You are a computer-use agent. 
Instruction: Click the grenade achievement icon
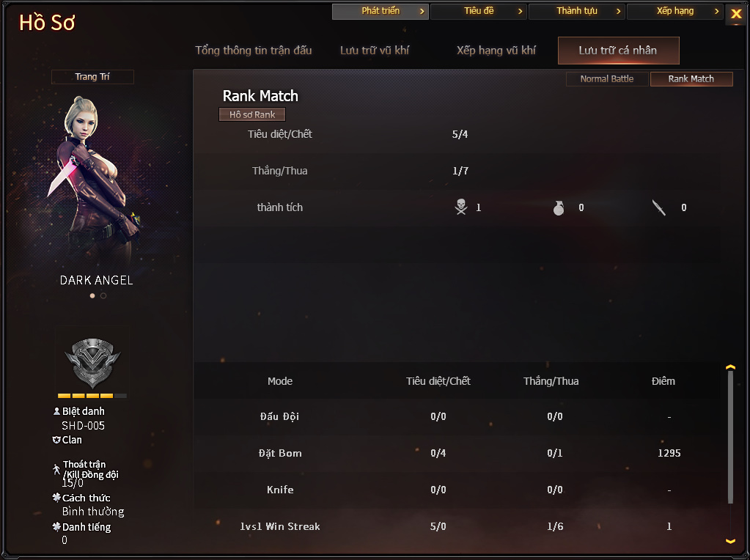coord(558,207)
